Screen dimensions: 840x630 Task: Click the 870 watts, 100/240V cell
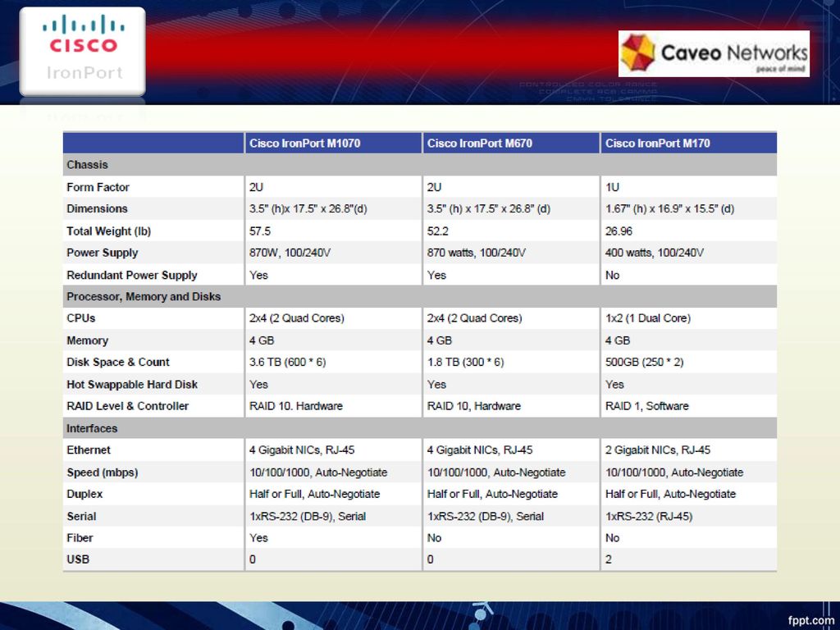click(477, 253)
